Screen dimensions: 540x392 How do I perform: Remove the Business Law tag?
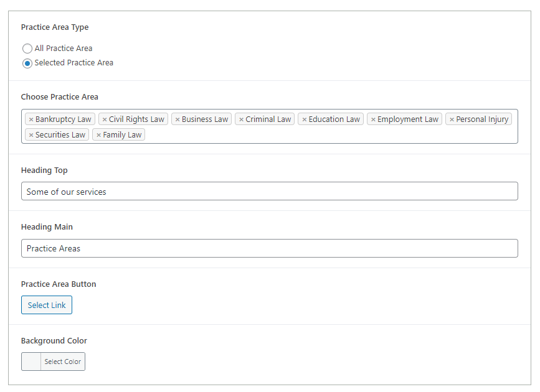(178, 119)
